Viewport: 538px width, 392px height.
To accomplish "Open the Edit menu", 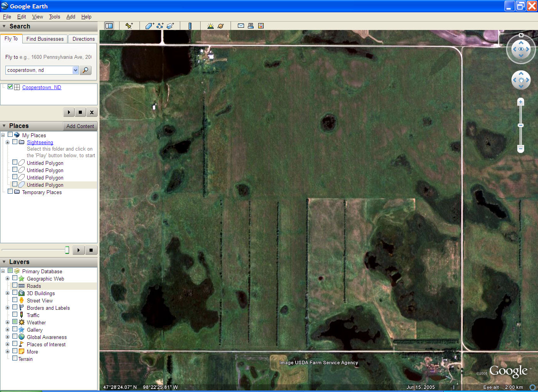I will coord(22,17).
